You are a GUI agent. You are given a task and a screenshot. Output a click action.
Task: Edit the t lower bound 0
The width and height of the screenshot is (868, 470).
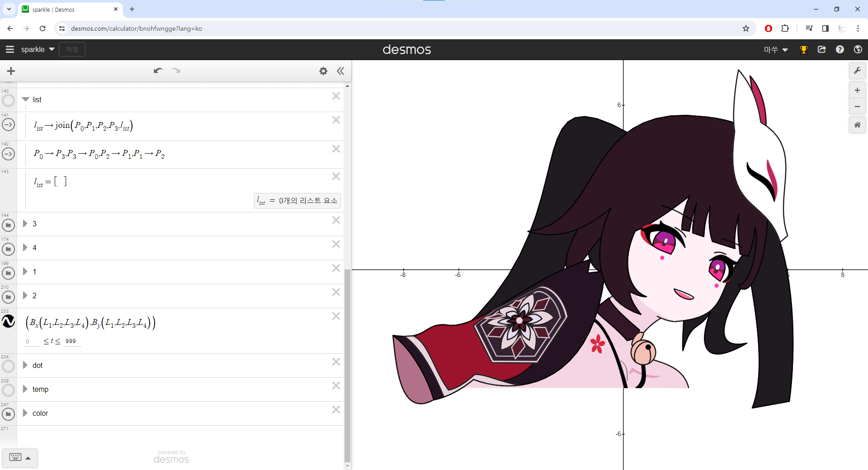coord(32,341)
